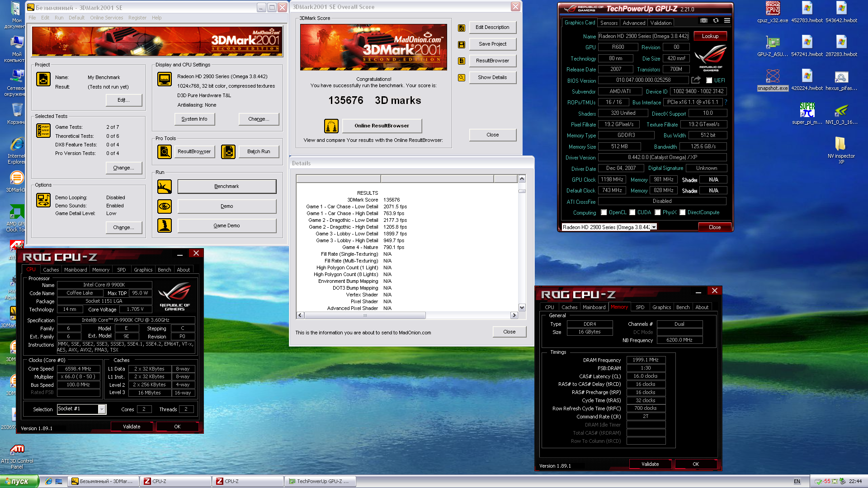Open Bench tab in left CPU-Z window

click(x=164, y=270)
